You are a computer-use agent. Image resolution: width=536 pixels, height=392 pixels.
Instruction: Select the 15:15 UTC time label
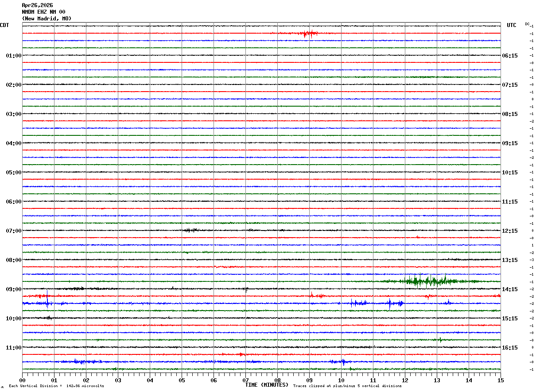[509, 319]
